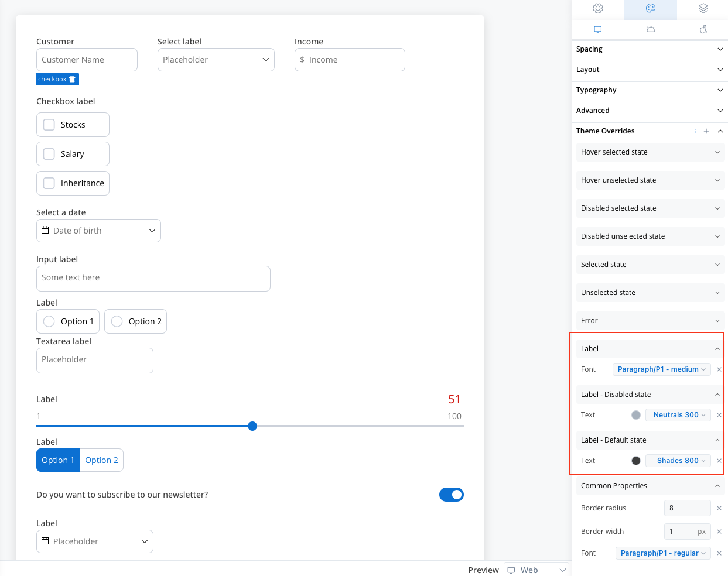Remove the Paragraph/P1 - medium font override

(719, 369)
